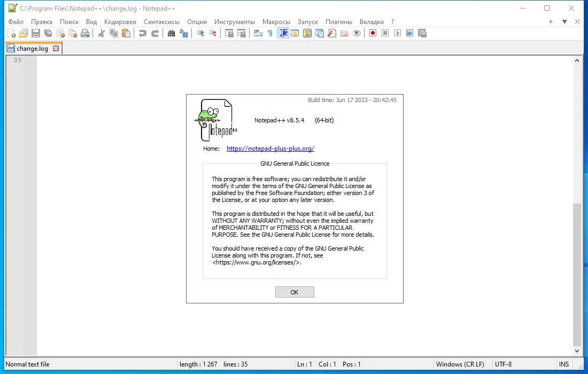588x374 pixels.
Task: Click the Open file folder toolbar icon
Action: pyautogui.click(x=24, y=33)
